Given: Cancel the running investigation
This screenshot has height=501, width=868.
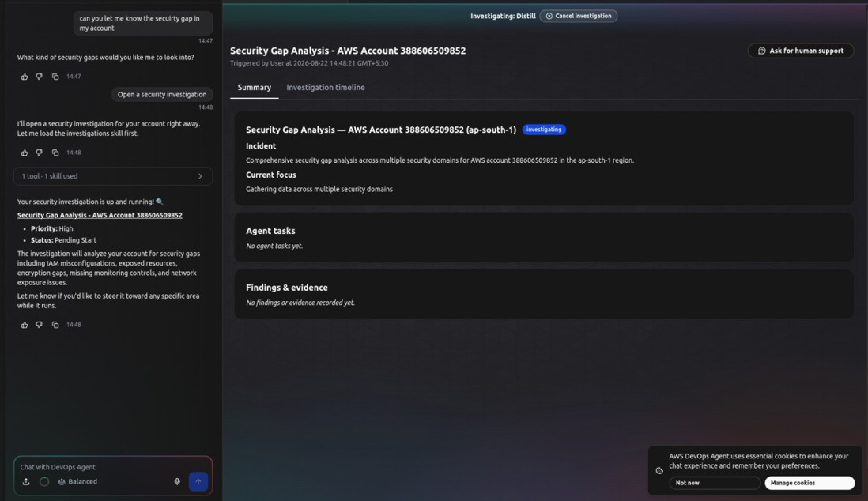Looking at the screenshot, I should click(x=579, y=16).
